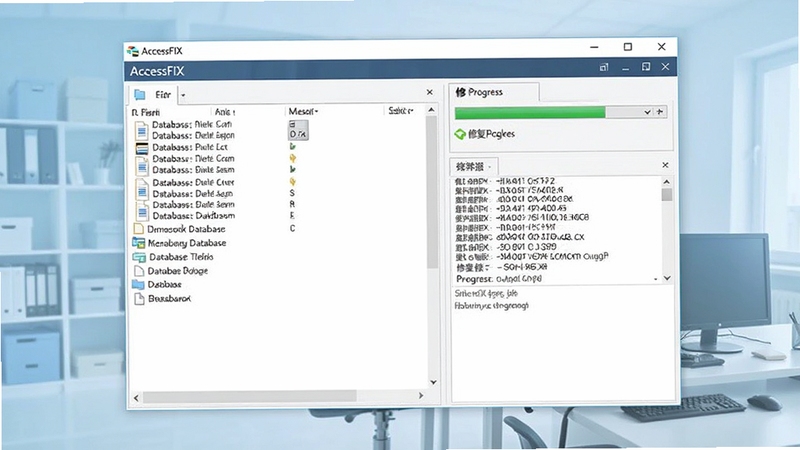Click green status icon in 'Dixle Sesm' row
Viewport: 800px width, 450px height.
(293, 169)
